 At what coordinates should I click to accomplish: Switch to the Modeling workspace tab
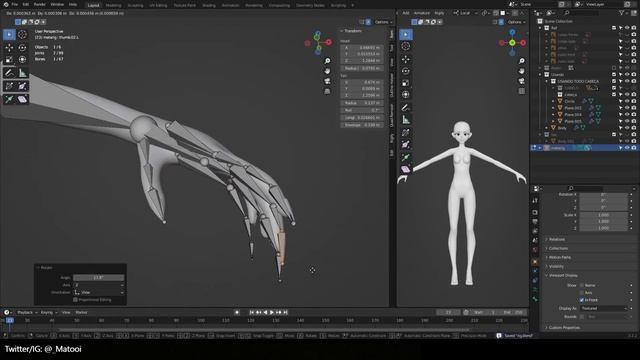tap(113, 5)
